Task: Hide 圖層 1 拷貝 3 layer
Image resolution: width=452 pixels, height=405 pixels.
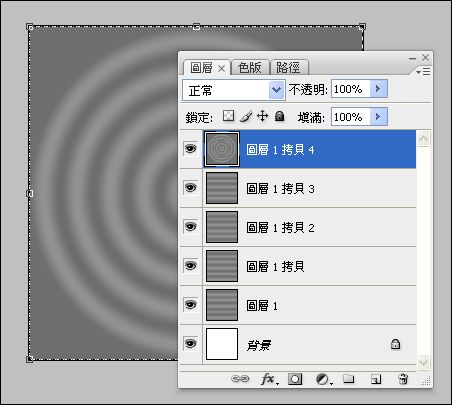Action: [x=191, y=188]
